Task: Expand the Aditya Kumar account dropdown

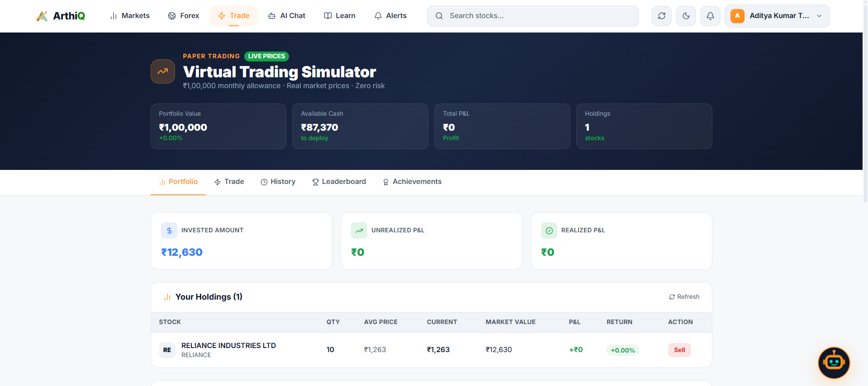Action: pyautogui.click(x=777, y=16)
